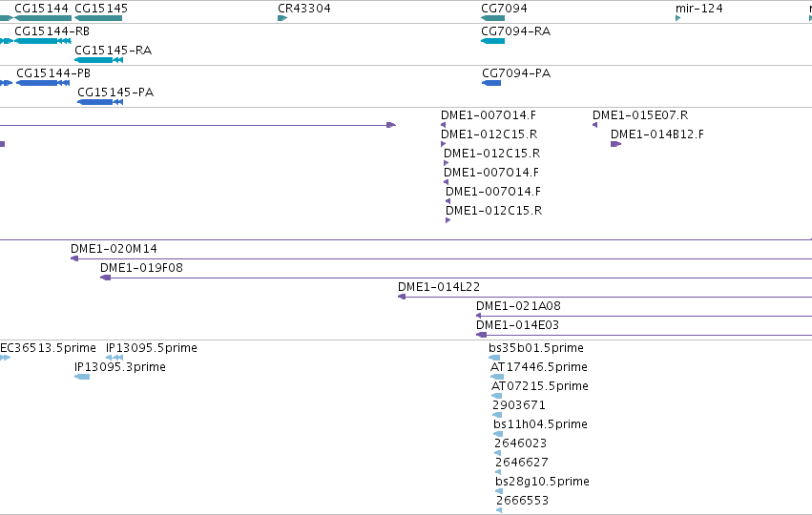The width and height of the screenshot is (812, 515).
Task: Select the teal gene glyph under CG7094
Action: [492, 18]
